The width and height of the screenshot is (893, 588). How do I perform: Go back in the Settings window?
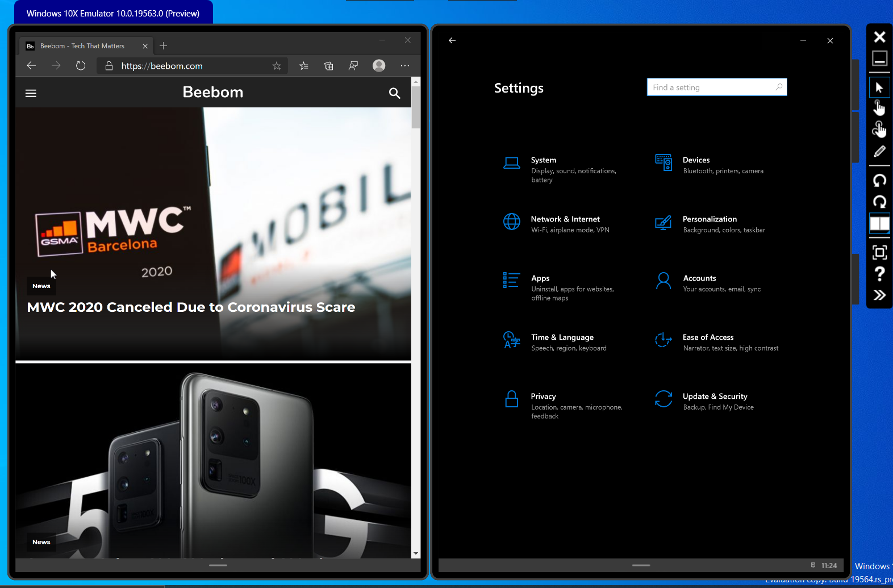pyautogui.click(x=452, y=40)
